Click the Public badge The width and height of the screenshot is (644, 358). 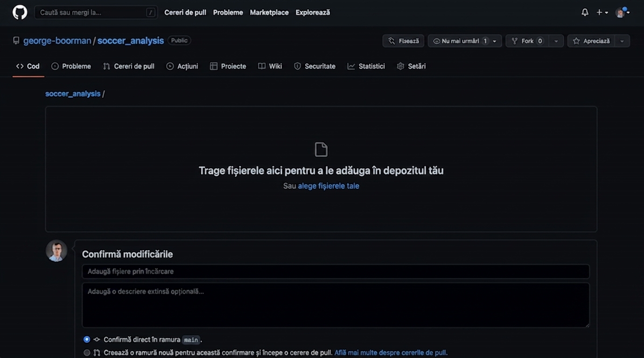coord(179,41)
